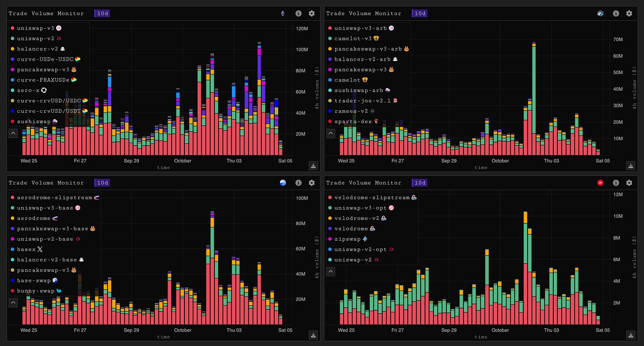Click the Base chain logo icon

click(x=283, y=183)
